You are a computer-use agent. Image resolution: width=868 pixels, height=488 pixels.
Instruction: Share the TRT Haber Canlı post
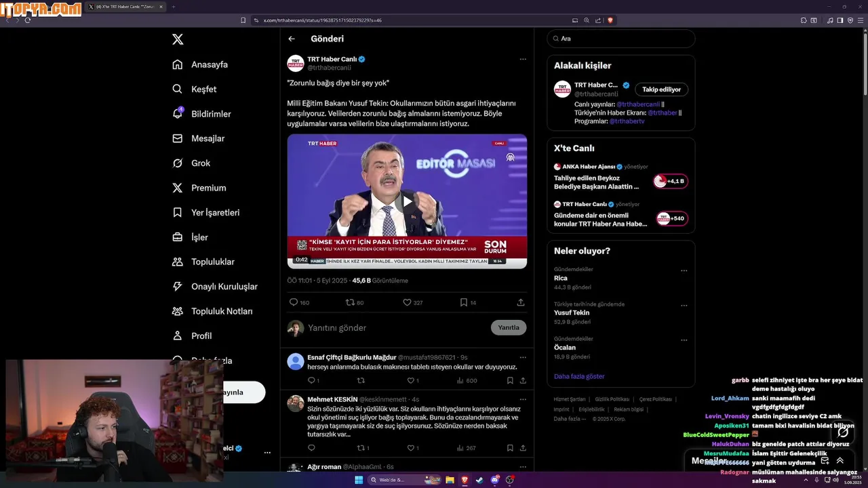point(521,302)
